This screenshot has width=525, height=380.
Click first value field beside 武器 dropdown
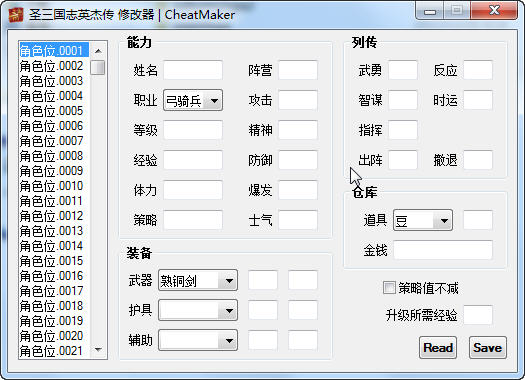263,280
